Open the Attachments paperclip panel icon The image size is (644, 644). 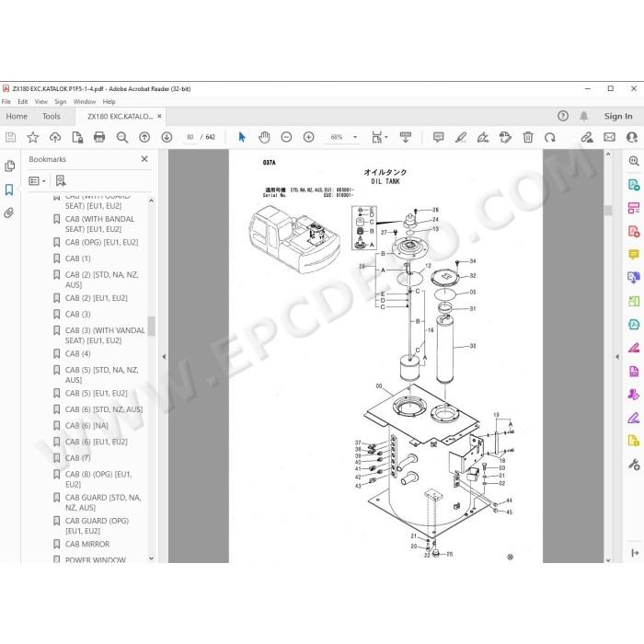9,213
